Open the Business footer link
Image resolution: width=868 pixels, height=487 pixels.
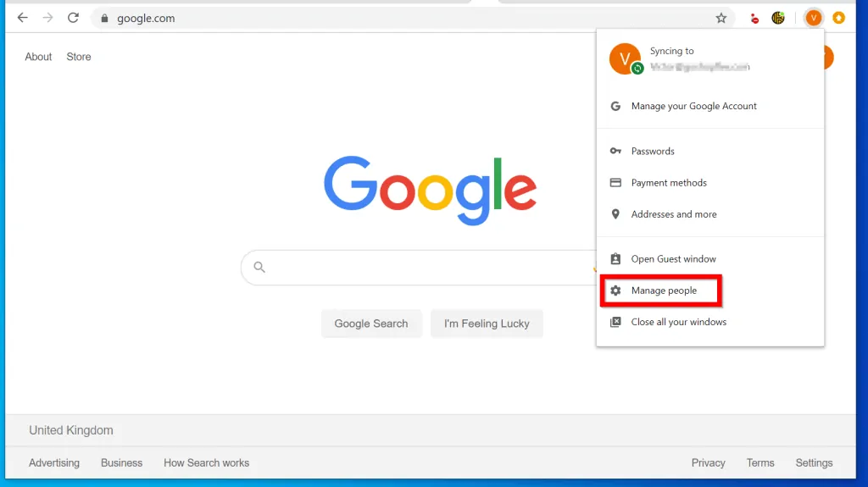[121, 462]
